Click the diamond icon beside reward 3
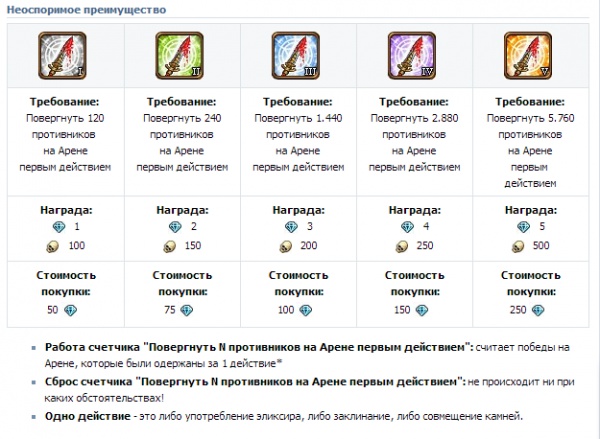Viewport: 600px width, 439px height. pos(285,228)
